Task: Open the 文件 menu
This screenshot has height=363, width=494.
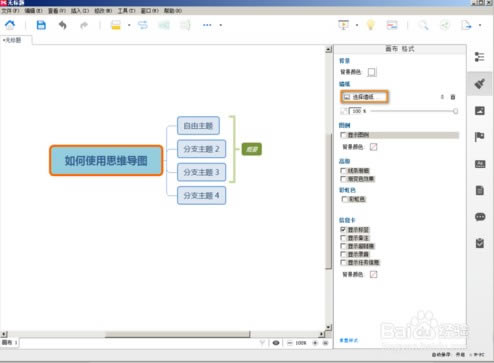Action: tap(10, 11)
